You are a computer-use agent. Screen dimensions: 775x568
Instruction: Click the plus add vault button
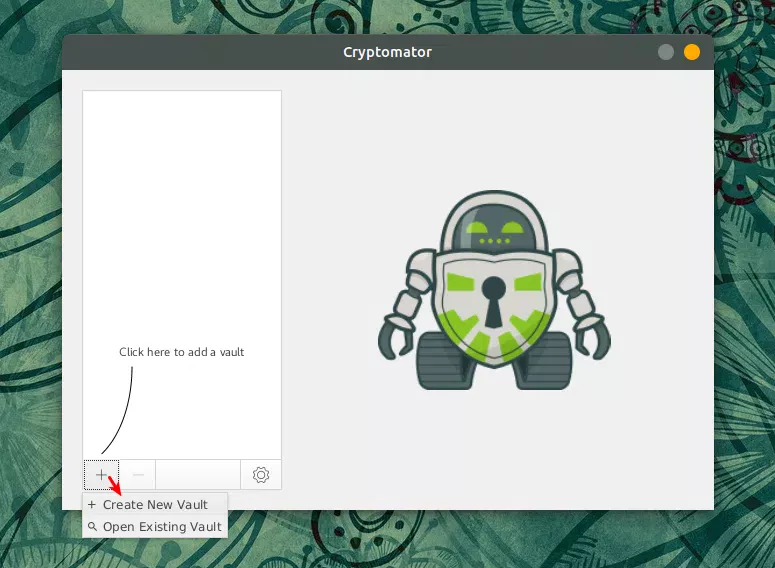(x=101, y=475)
